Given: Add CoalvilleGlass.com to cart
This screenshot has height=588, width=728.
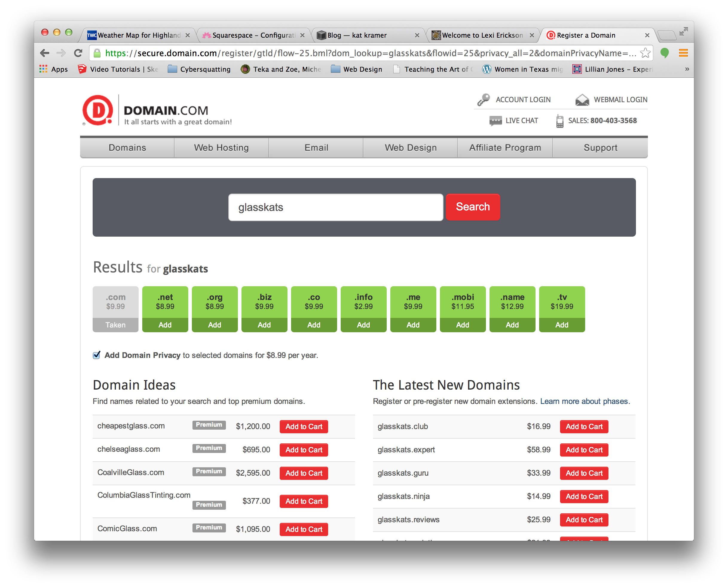Looking at the screenshot, I should pyautogui.click(x=304, y=473).
